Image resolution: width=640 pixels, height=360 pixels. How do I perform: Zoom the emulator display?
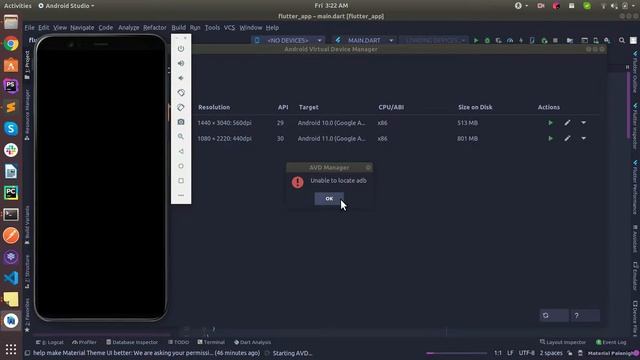click(x=181, y=137)
